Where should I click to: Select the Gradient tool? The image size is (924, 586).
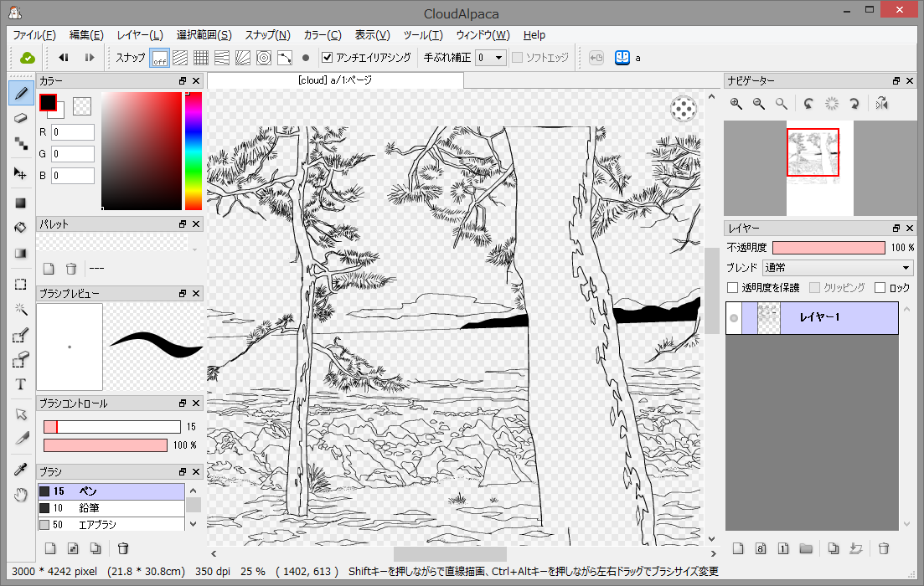click(21, 253)
